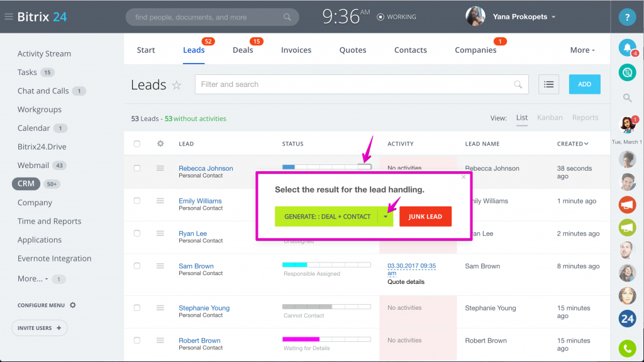The height and width of the screenshot is (362, 644).
Task: Click the Configure Menu gear icon
Action: pyautogui.click(x=73, y=305)
